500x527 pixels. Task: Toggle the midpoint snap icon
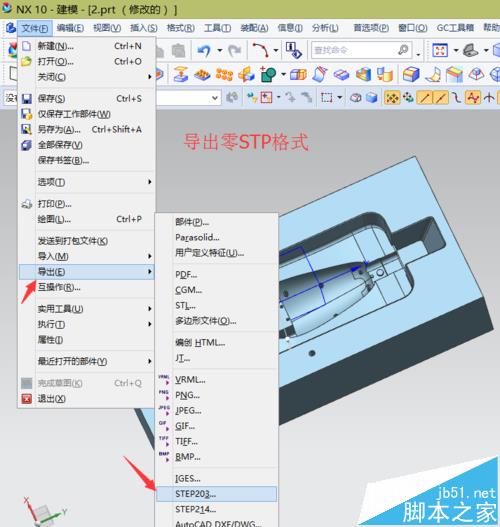coord(441,98)
